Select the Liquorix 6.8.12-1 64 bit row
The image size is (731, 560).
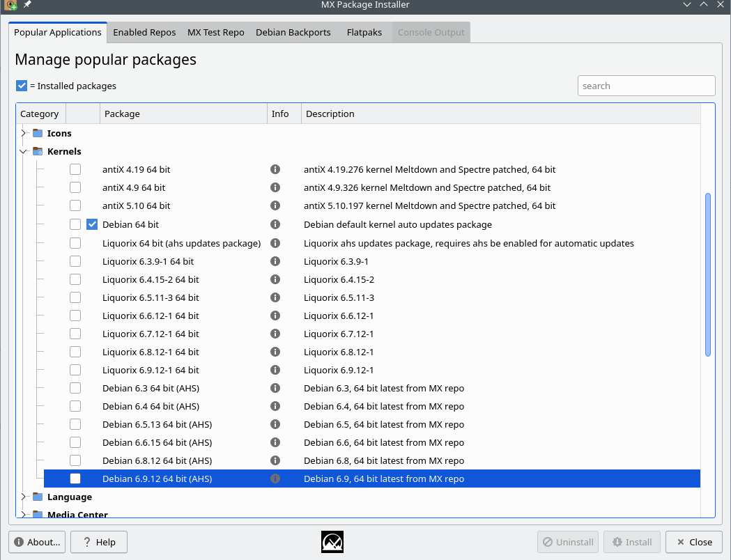372,352
